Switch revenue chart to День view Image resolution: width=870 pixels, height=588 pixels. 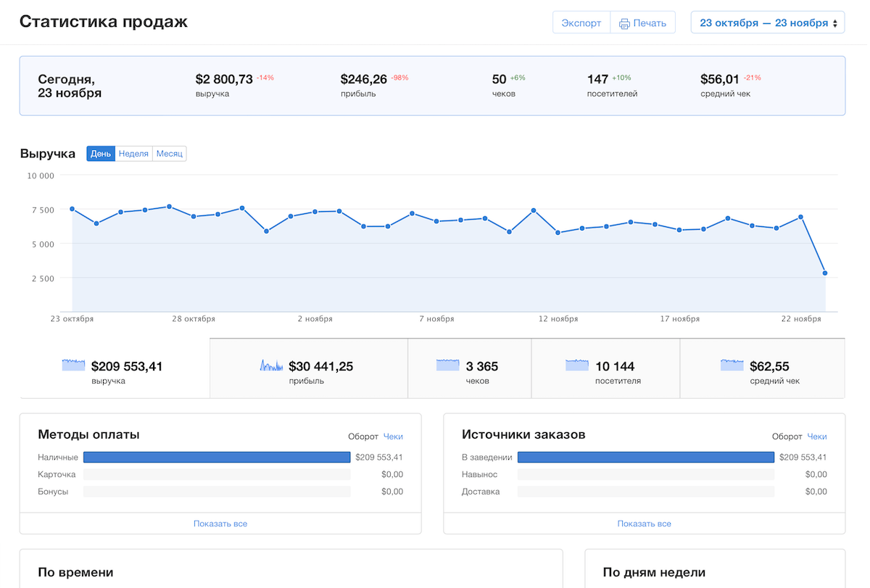101,154
